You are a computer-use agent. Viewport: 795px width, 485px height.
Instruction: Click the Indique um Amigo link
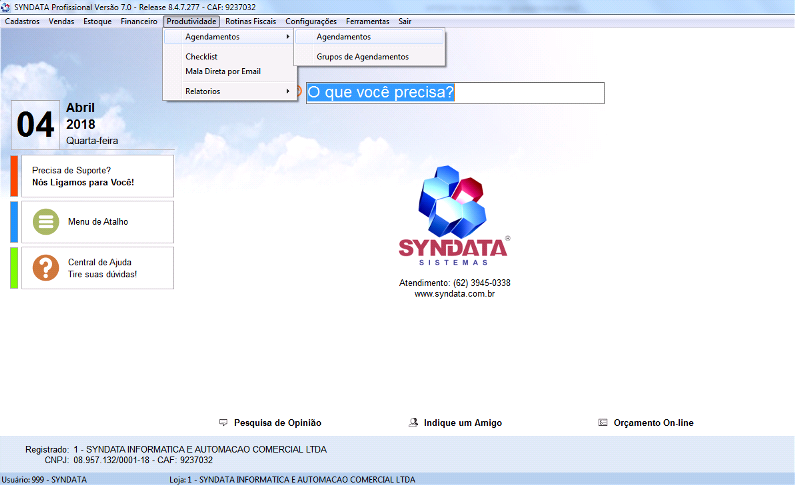[x=463, y=423]
